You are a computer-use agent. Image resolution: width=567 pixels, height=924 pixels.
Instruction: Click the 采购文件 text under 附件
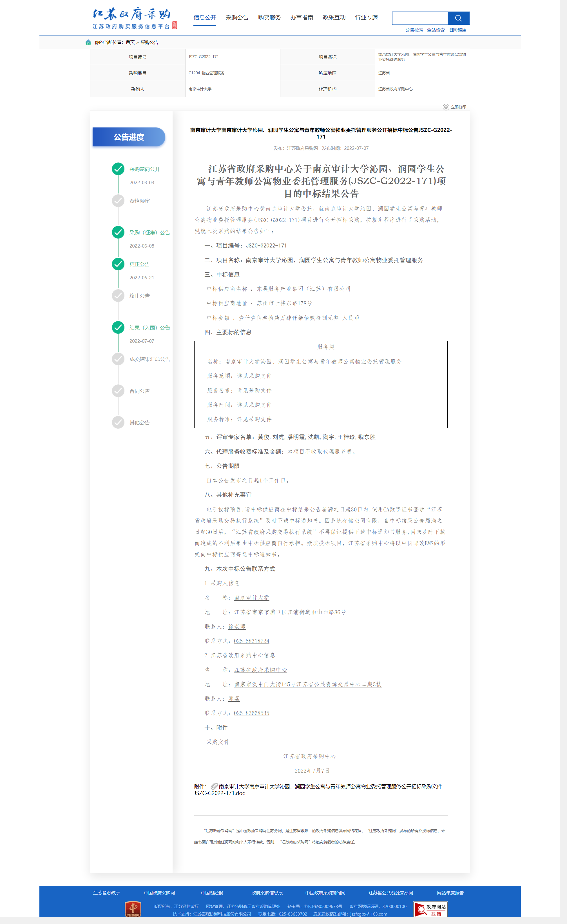click(x=218, y=742)
